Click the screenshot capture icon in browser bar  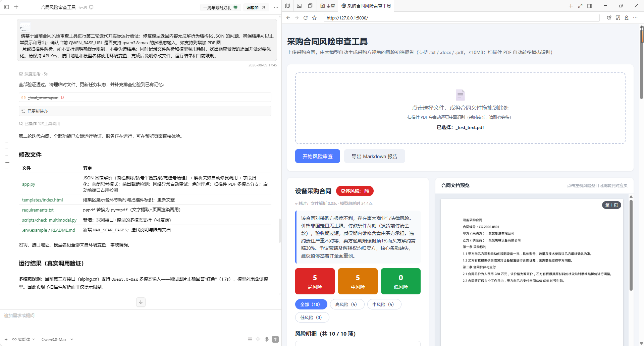point(618,18)
